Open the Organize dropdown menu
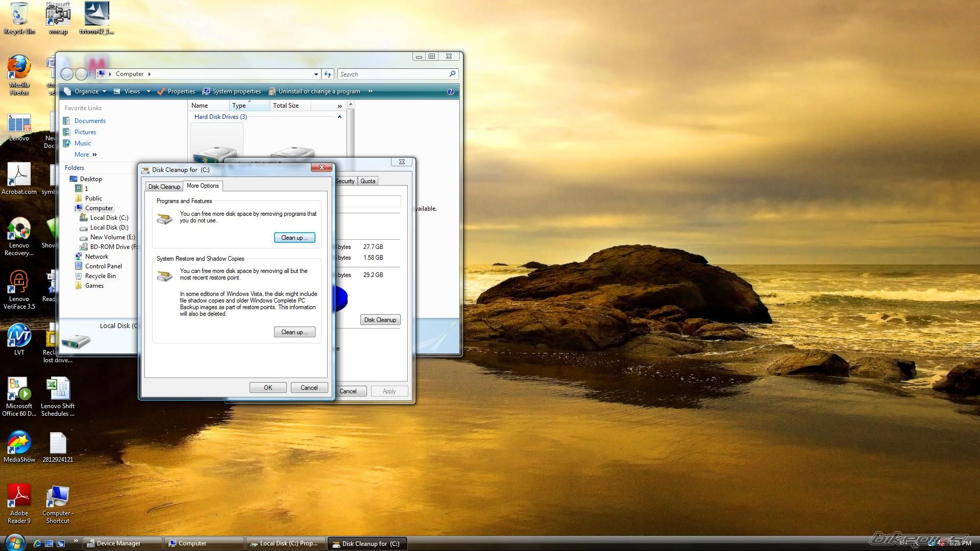Screen dimensions: 980x551 click(86, 91)
